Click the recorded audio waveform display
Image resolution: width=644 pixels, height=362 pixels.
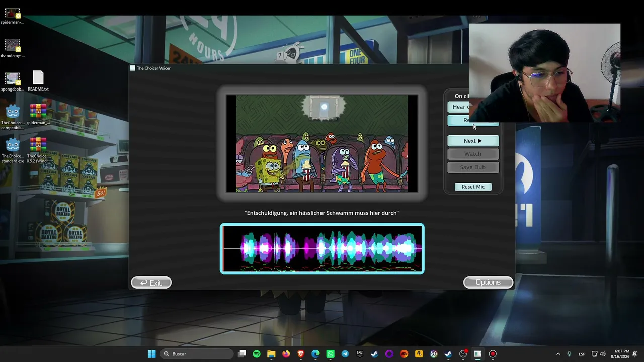click(x=322, y=248)
